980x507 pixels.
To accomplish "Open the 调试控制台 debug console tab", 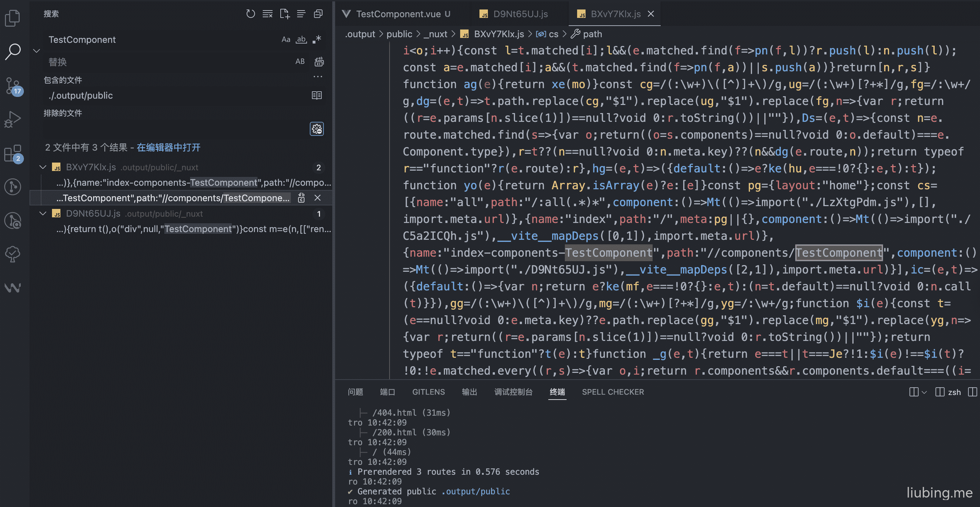I will 513,392.
